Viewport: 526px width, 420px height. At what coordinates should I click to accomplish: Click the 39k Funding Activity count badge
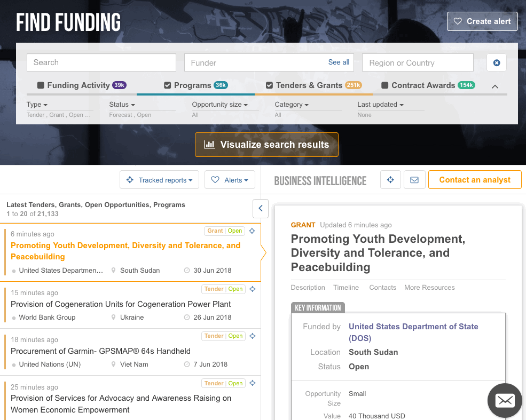(119, 85)
